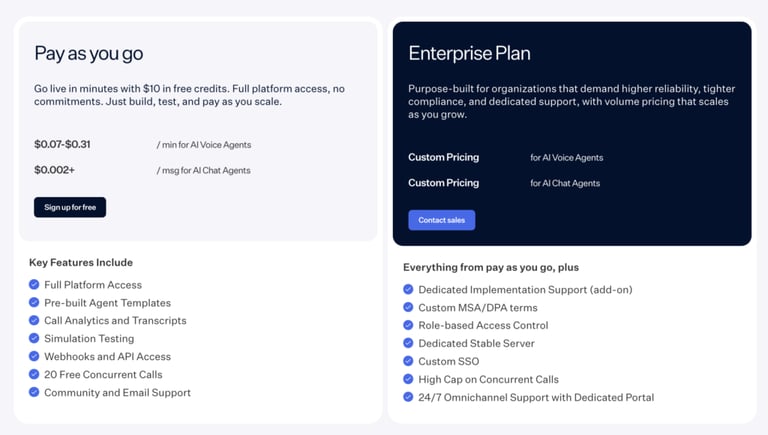
Task: Click the $0.07-$0.31 voice agent price
Action: [x=62, y=144]
